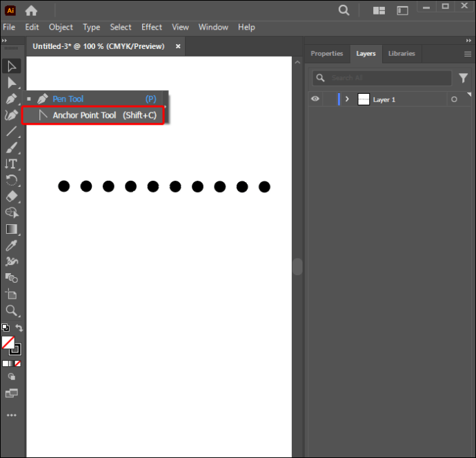
Task: Select the Rotate tool
Action: (12, 180)
